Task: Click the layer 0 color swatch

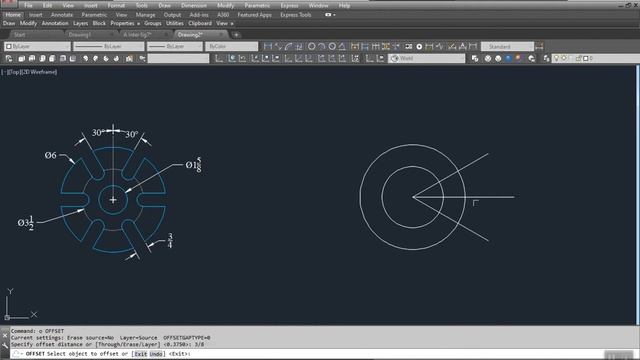Action: coord(586,58)
